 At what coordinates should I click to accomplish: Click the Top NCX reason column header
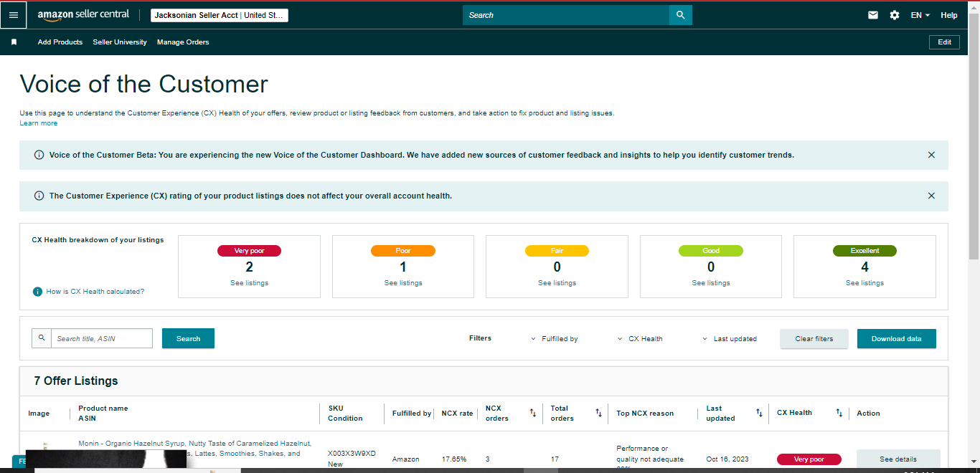[645, 414]
